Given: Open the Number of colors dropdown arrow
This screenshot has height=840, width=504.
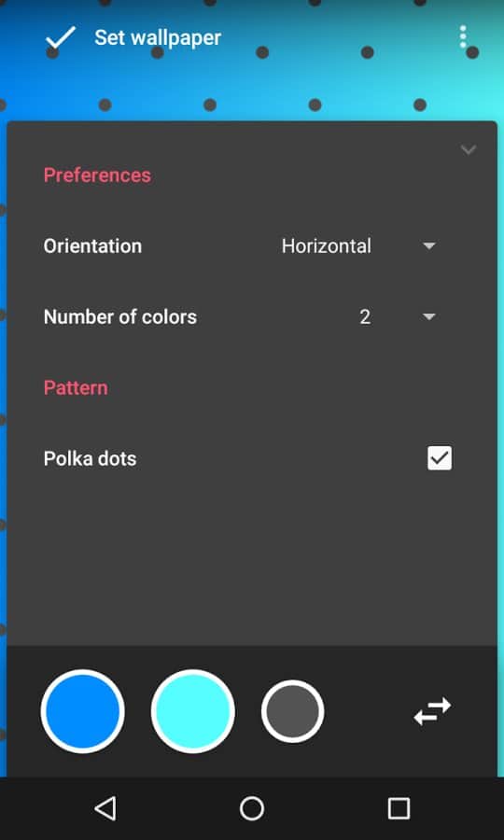Looking at the screenshot, I should pos(429,317).
